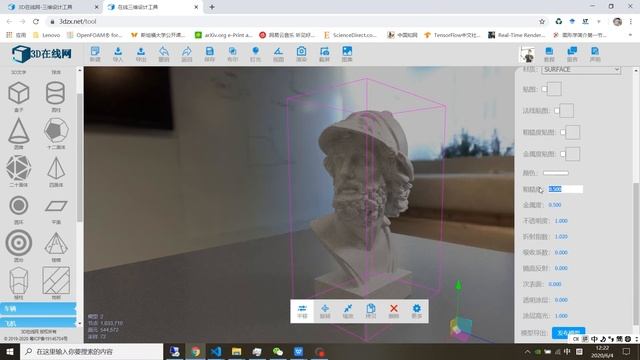
Task: Click the metalness value 0.500
Action: coord(555,205)
